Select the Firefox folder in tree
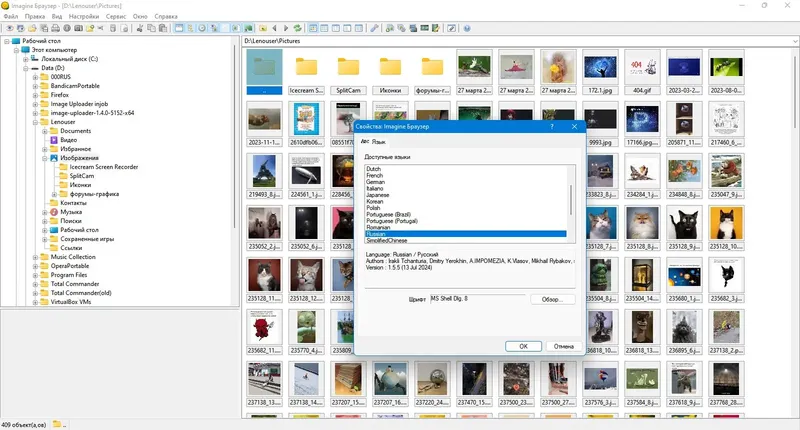The height and width of the screenshot is (430, 800). pos(59,95)
